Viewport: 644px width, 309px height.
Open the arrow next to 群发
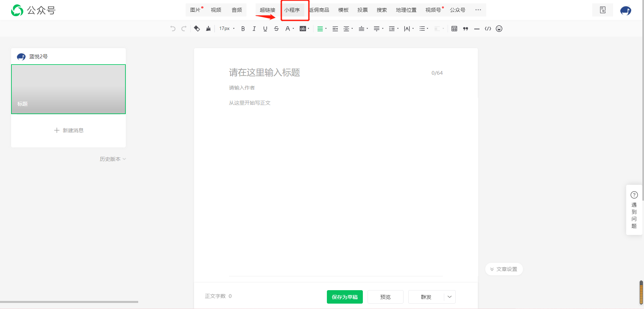tap(450, 297)
